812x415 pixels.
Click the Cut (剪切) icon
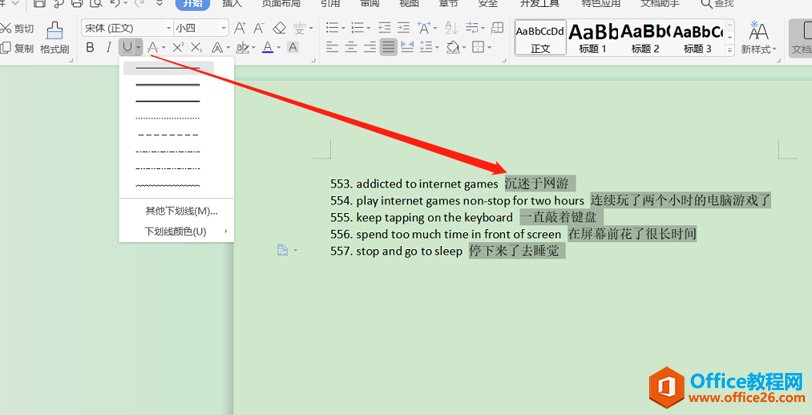click(5, 27)
